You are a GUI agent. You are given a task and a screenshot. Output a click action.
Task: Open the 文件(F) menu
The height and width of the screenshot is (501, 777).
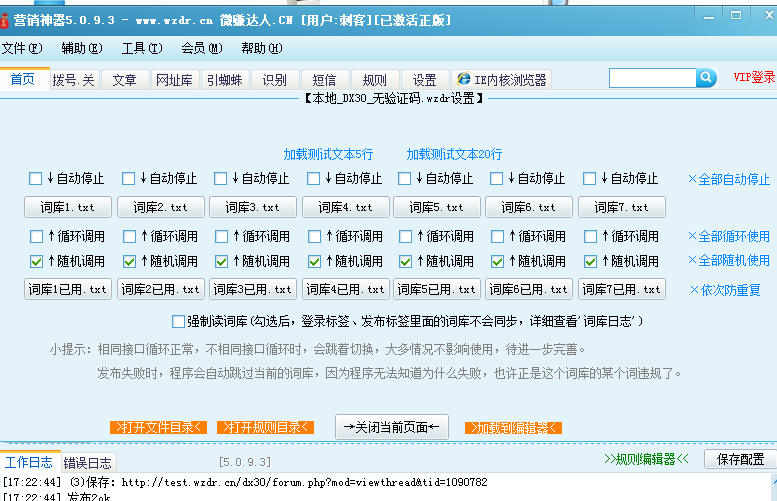22,48
